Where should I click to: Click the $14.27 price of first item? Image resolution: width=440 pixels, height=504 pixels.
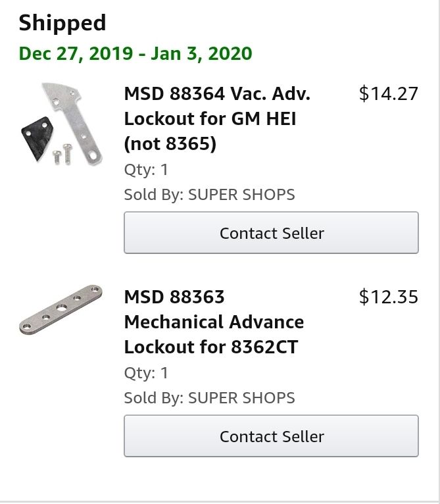point(389,94)
